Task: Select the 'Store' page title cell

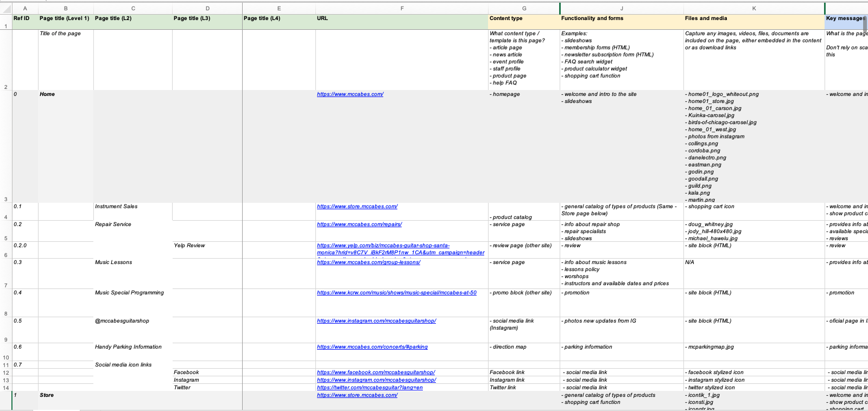Action: [x=66, y=401]
